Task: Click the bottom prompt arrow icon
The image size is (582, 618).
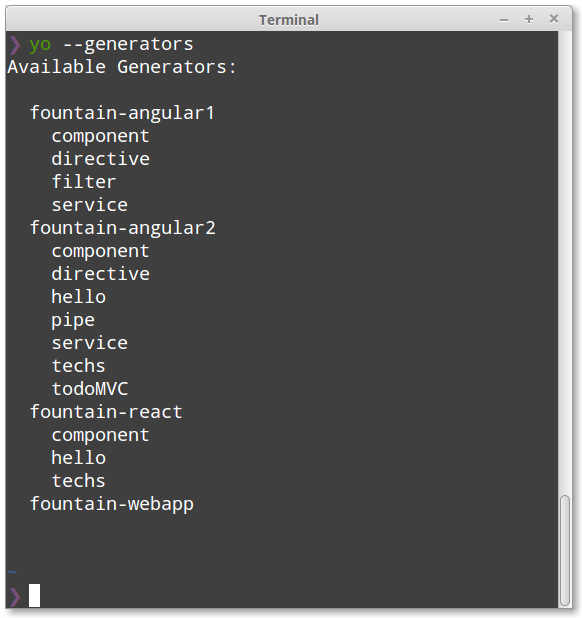Action: (x=15, y=596)
